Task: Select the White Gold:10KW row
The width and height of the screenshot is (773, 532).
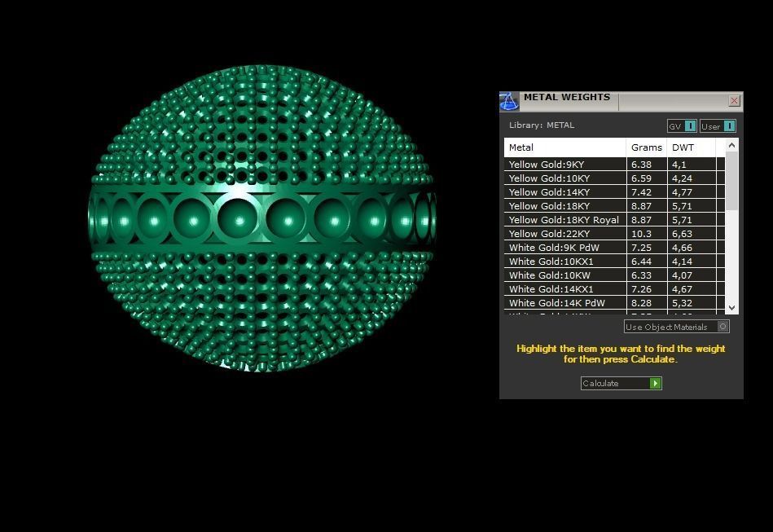Action: click(x=614, y=275)
